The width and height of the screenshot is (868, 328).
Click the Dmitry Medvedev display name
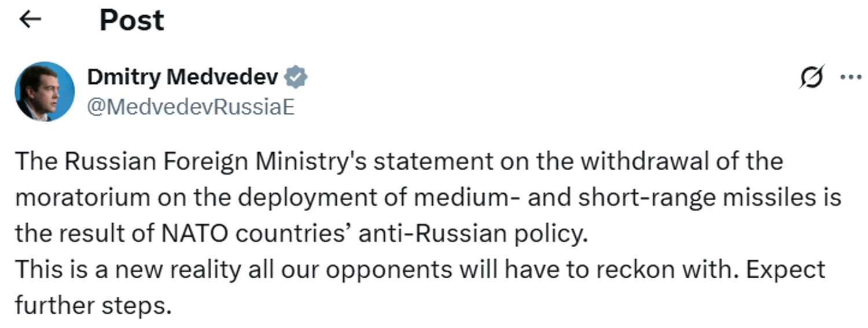[183, 76]
